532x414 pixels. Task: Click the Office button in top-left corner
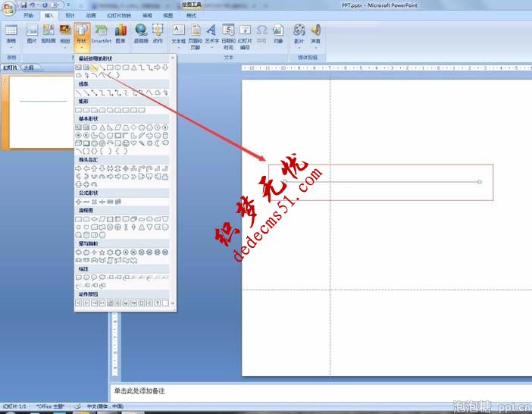[8, 7]
